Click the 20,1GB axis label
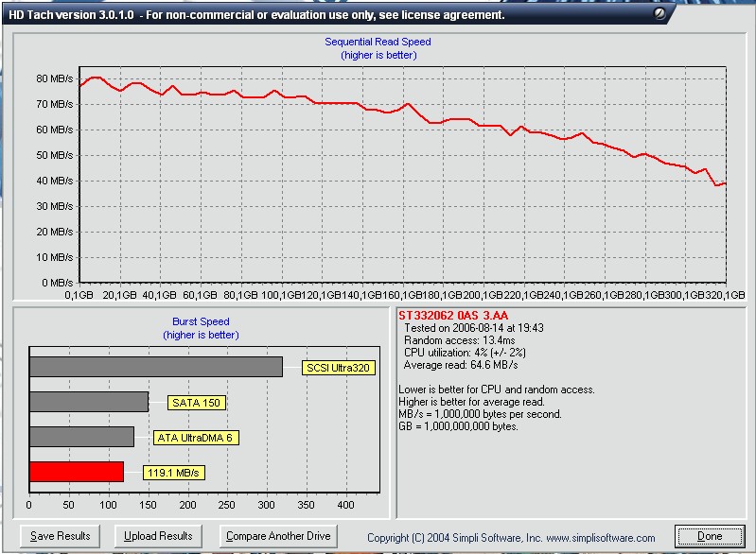Image resolution: width=756 pixels, height=554 pixels. pyautogui.click(x=119, y=295)
